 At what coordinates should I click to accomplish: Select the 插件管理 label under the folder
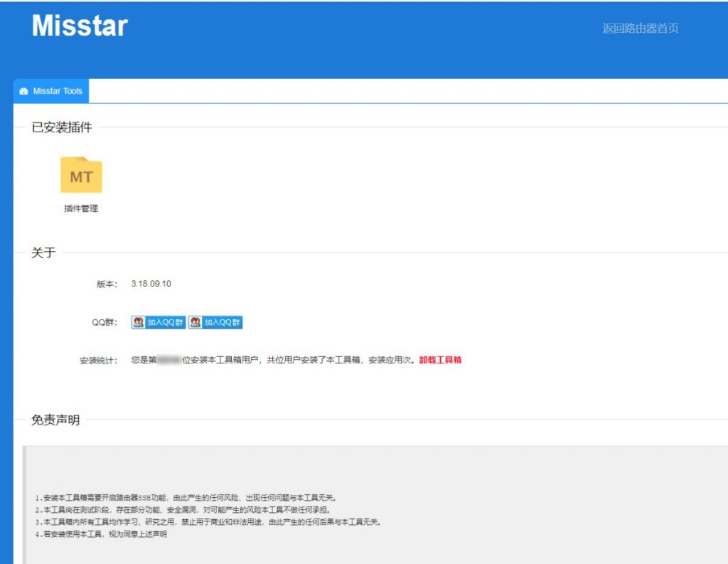81,208
